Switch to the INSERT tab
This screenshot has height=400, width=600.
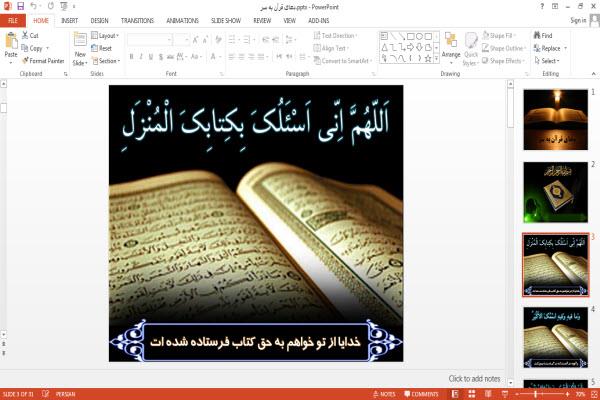(69, 21)
